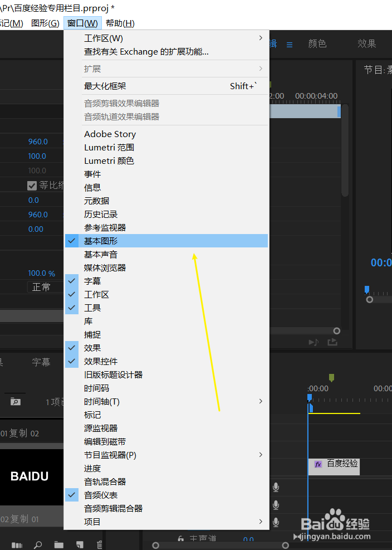Screen dimensions: 392x550
Task: Open the 音轨混合器 panel
Action: [166, 481]
